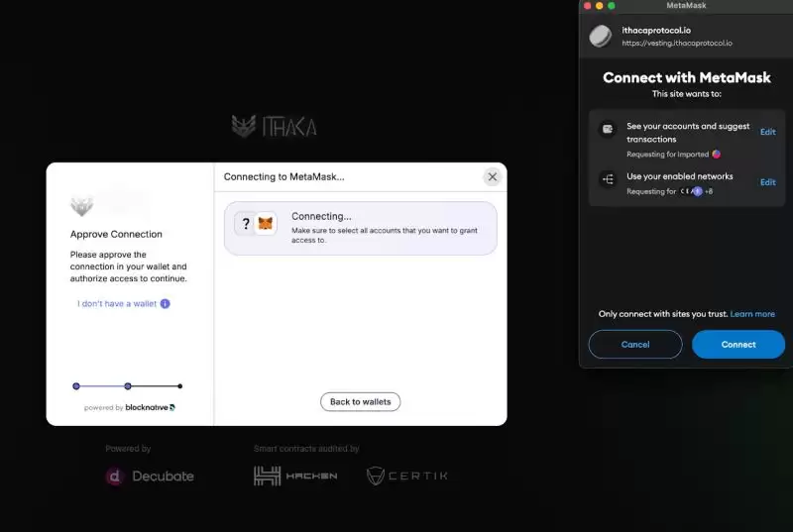Click the imported account avatar icon

point(717,155)
